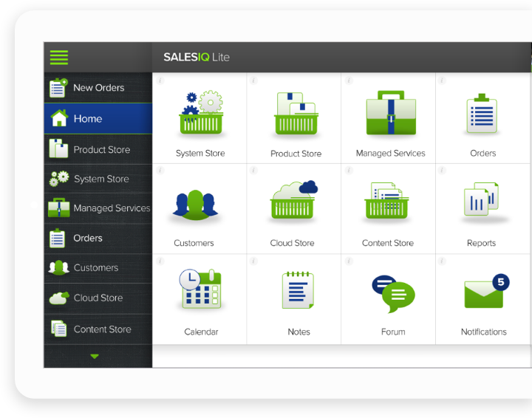Show info for Product Store tile
Image resolution: width=532 pixels, height=418 pixels.
[253, 80]
